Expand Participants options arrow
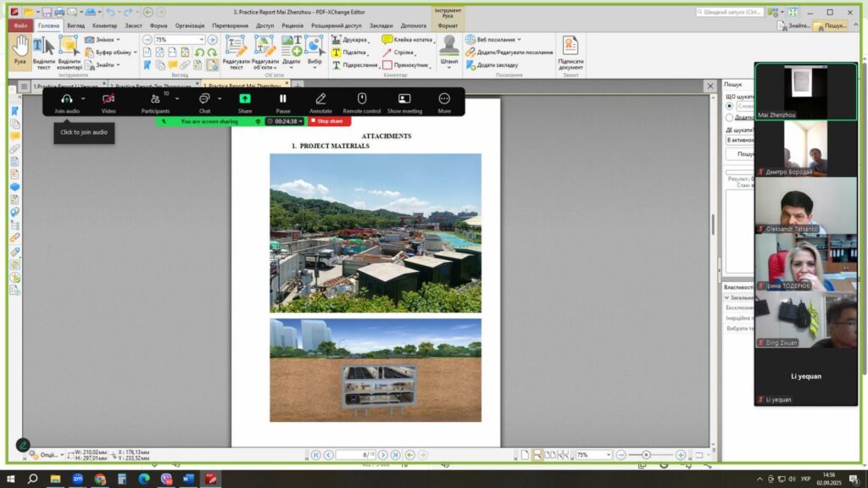Image resolution: width=868 pixels, height=488 pixels. click(x=177, y=98)
